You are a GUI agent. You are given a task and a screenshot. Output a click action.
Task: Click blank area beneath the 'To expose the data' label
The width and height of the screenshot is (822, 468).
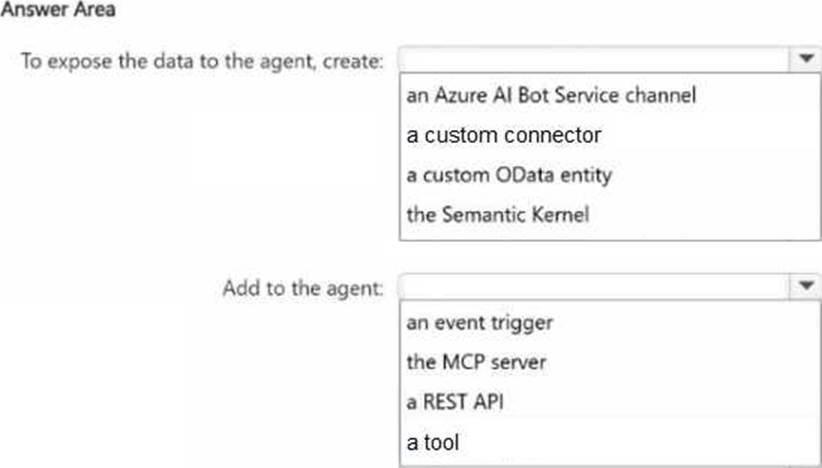[x=200, y=150]
